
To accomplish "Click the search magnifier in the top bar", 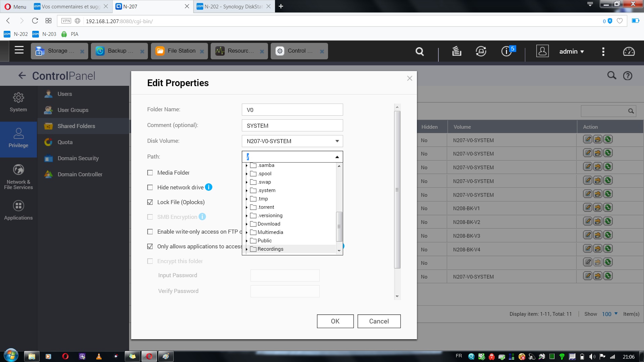I will pyautogui.click(x=420, y=51).
